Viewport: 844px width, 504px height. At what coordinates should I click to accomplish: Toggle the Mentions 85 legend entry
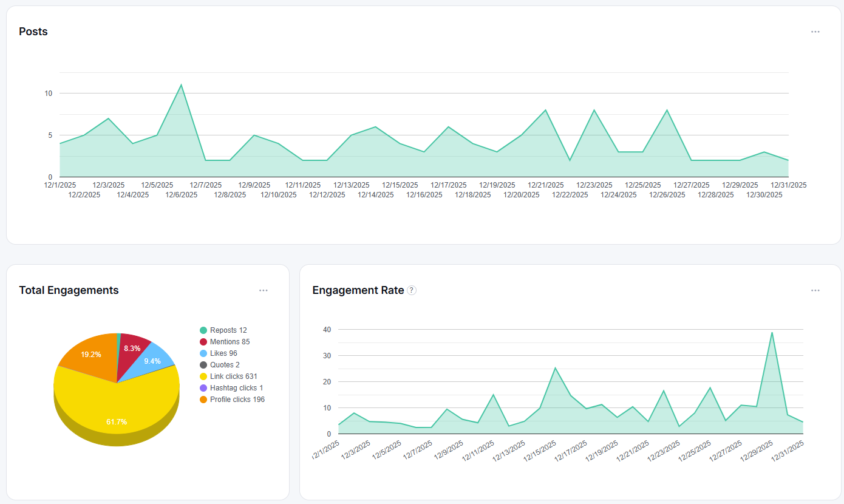click(x=225, y=342)
